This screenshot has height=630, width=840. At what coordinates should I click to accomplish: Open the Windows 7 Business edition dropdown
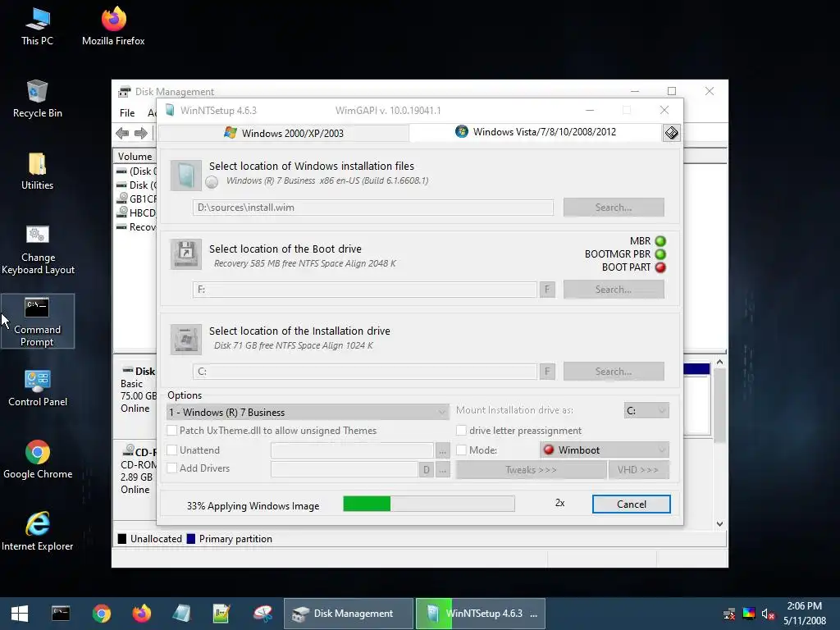[308, 412]
